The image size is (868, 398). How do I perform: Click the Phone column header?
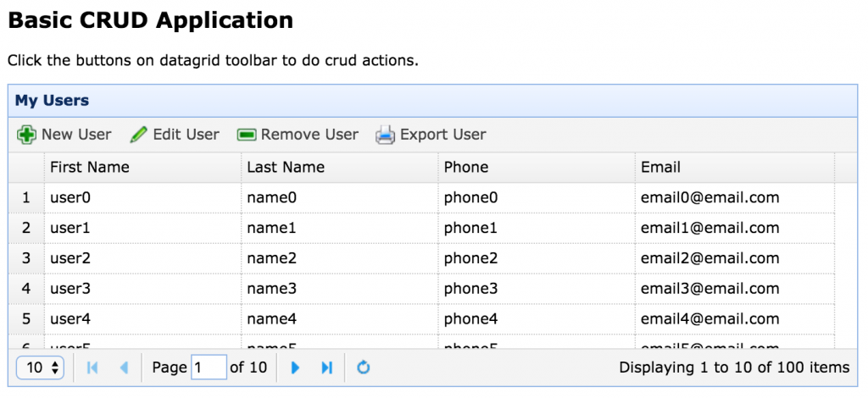tap(466, 167)
